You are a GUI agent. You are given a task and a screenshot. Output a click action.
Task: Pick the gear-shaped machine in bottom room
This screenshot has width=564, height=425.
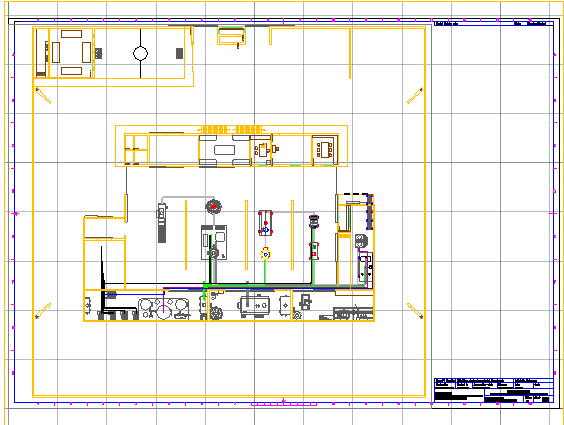tap(216, 313)
